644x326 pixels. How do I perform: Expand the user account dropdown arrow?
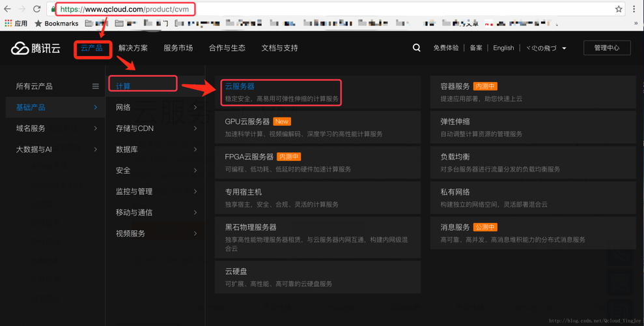[x=565, y=48]
